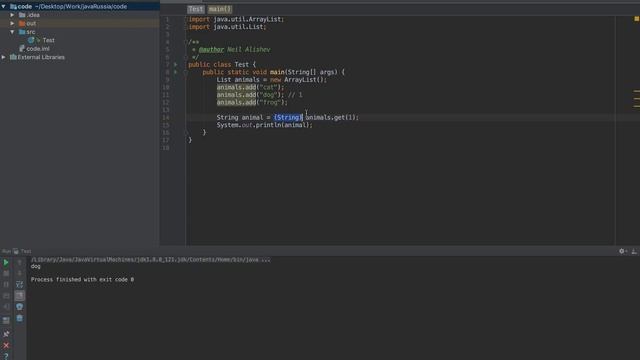Expand the .idea folder
This screenshot has height=360, width=640.
point(12,15)
